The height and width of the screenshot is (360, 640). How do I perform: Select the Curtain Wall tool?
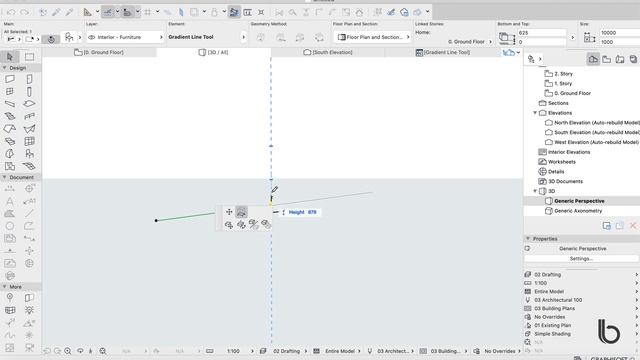pyautogui.click(x=29, y=141)
